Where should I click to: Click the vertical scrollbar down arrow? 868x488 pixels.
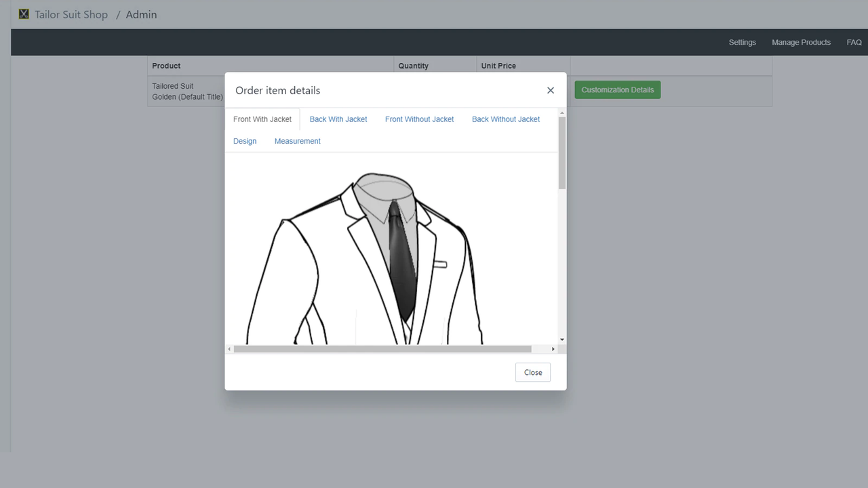(562, 340)
